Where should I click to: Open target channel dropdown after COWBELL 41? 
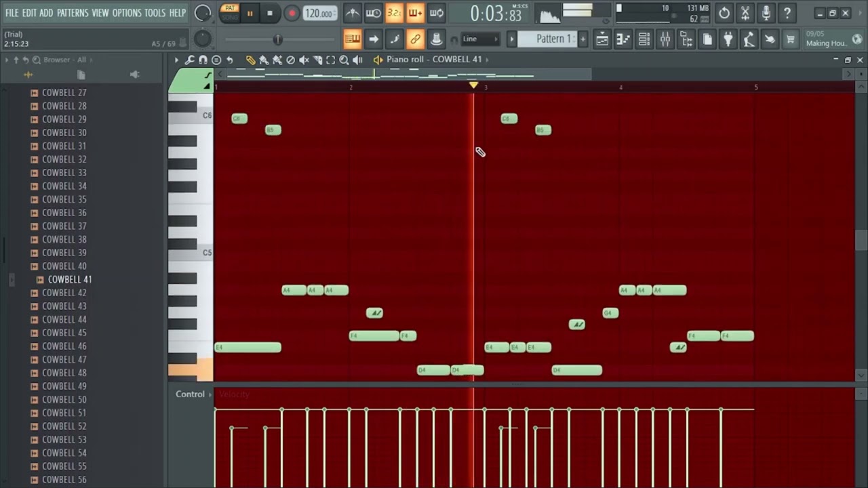pos(486,60)
